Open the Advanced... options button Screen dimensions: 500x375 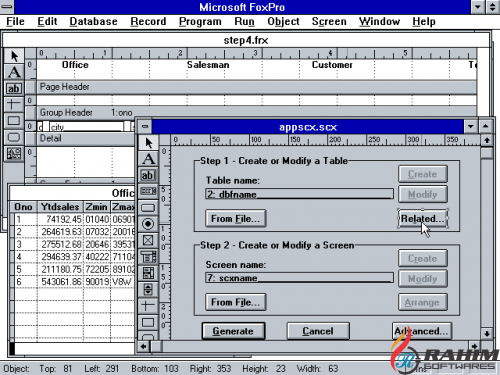(422, 331)
